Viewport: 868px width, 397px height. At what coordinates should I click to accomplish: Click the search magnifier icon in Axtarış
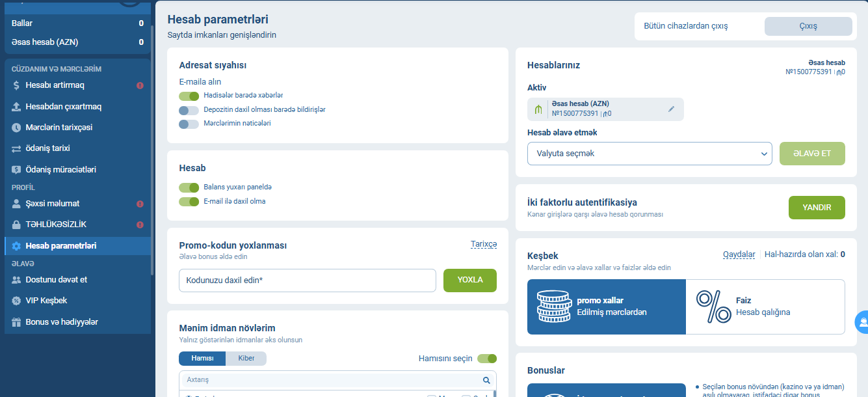coord(486,380)
